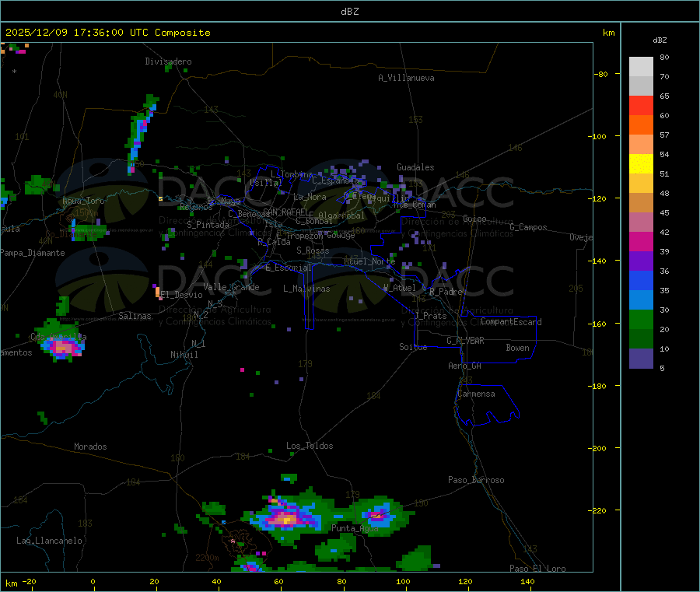Image resolution: width=700 pixels, height=592 pixels.
Task: Click the A_Villanueva map label
Action: pyautogui.click(x=406, y=78)
